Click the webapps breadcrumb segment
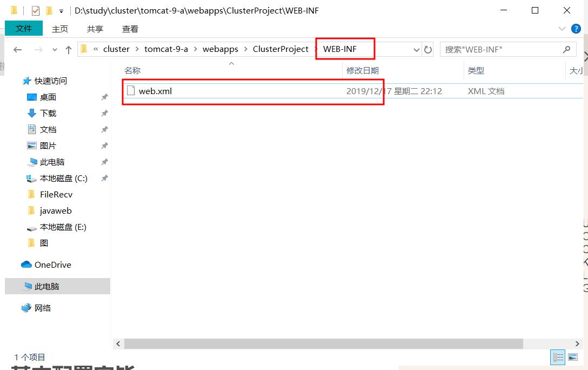 [220, 49]
